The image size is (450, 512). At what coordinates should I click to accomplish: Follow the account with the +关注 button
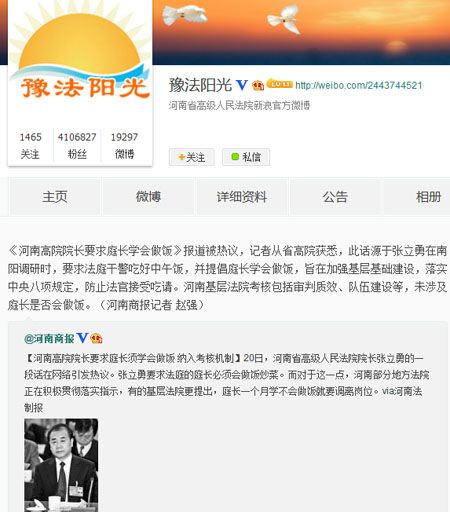pyautogui.click(x=192, y=157)
